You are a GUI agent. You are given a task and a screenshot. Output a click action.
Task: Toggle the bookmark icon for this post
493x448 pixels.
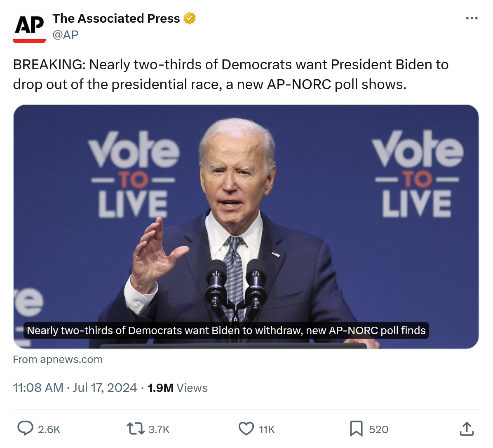coord(356,429)
